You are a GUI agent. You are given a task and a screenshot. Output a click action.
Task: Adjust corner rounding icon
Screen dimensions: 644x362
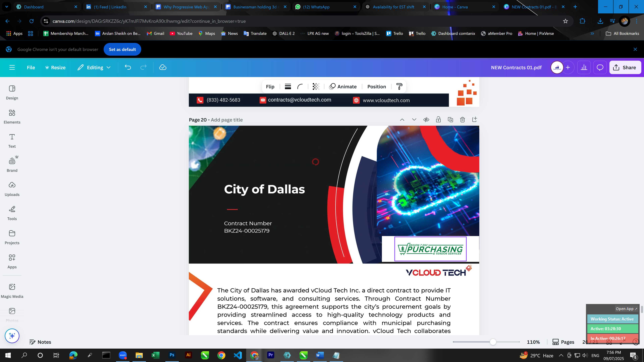[x=300, y=87]
